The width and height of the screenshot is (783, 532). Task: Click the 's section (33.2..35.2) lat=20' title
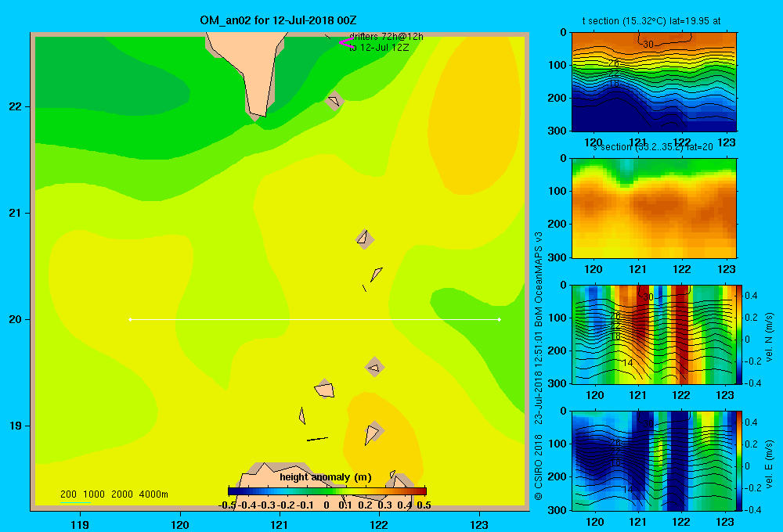coord(653,147)
